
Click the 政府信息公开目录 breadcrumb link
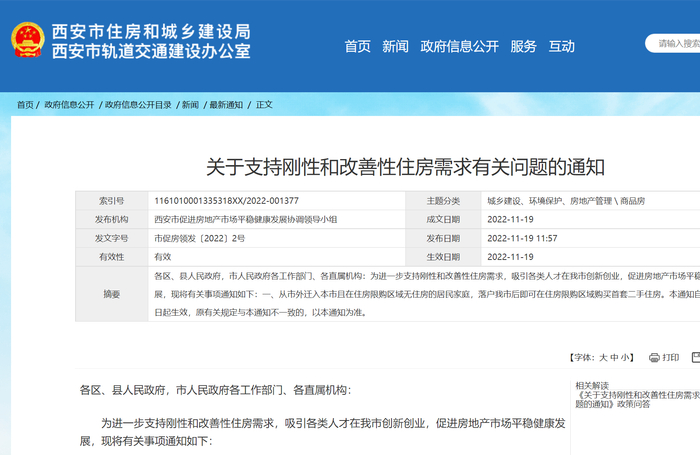(x=138, y=105)
